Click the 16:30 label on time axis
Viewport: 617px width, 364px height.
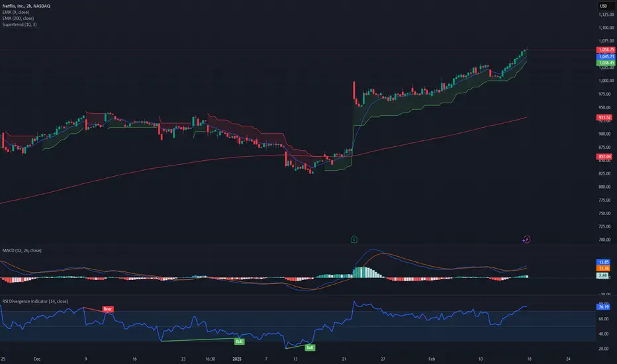point(210,359)
